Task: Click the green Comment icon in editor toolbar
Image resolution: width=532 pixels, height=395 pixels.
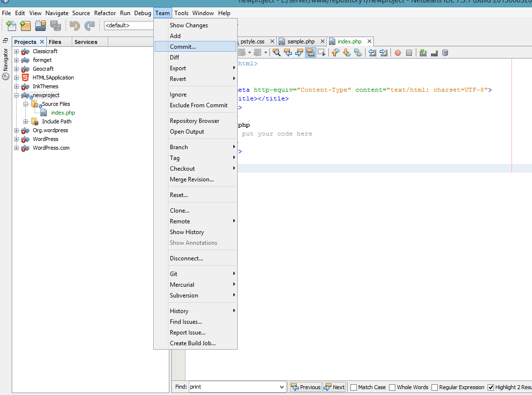Action: point(423,53)
